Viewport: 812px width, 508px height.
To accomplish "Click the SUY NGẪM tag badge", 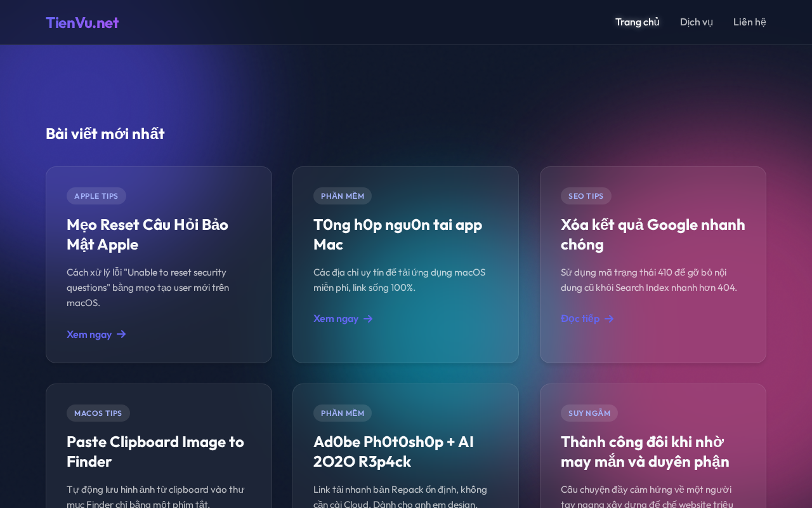I will (x=589, y=413).
